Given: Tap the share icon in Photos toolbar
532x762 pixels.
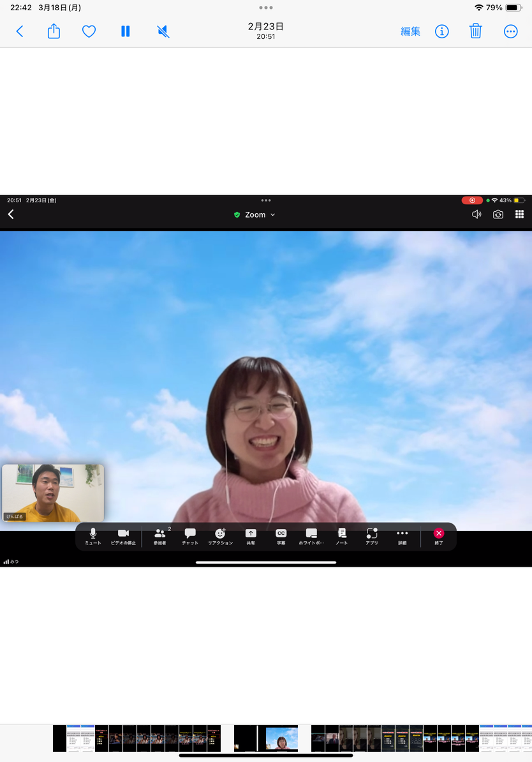Looking at the screenshot, I should point(54,31).
